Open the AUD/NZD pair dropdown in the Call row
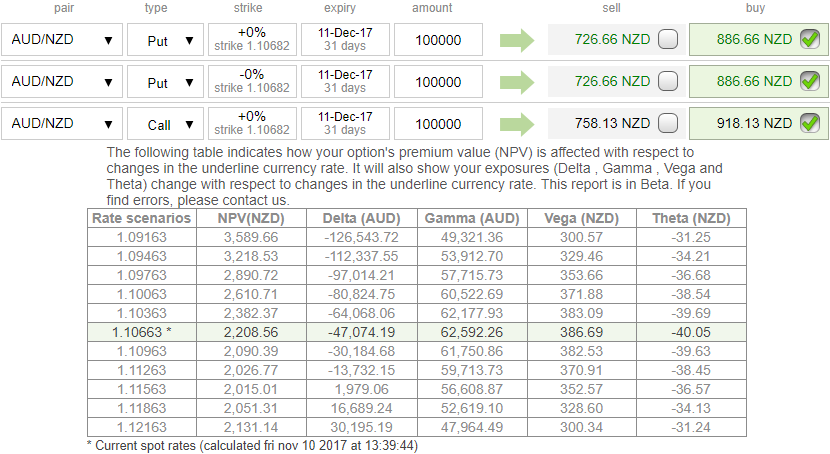 pos(61,124)
